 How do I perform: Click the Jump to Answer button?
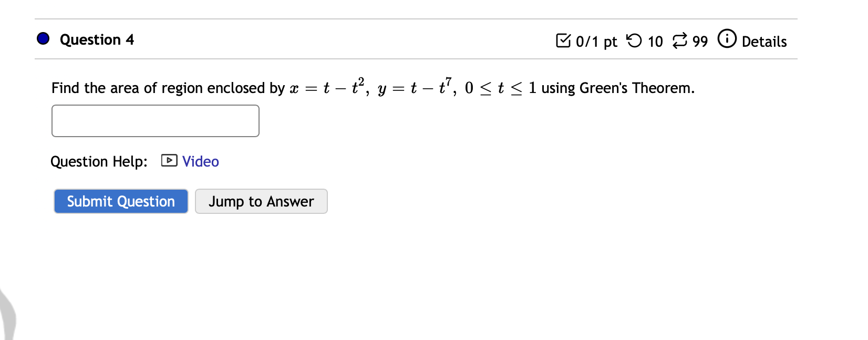pos(261,201)
